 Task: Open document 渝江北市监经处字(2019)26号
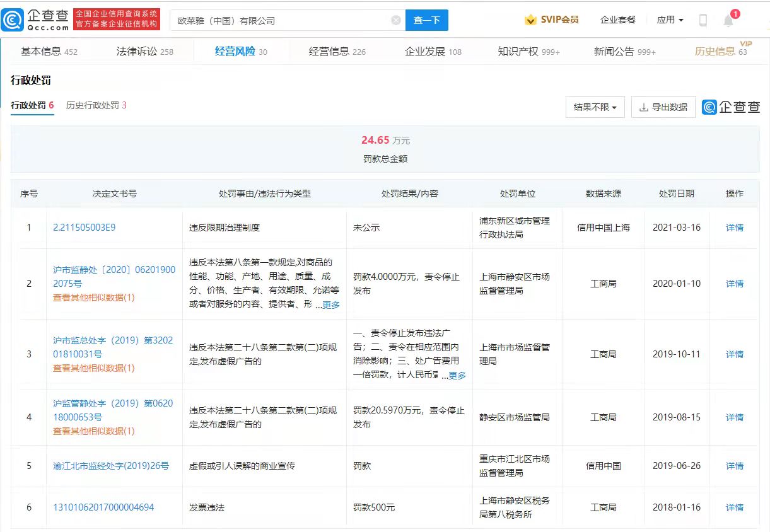click(x=111, y=466)
